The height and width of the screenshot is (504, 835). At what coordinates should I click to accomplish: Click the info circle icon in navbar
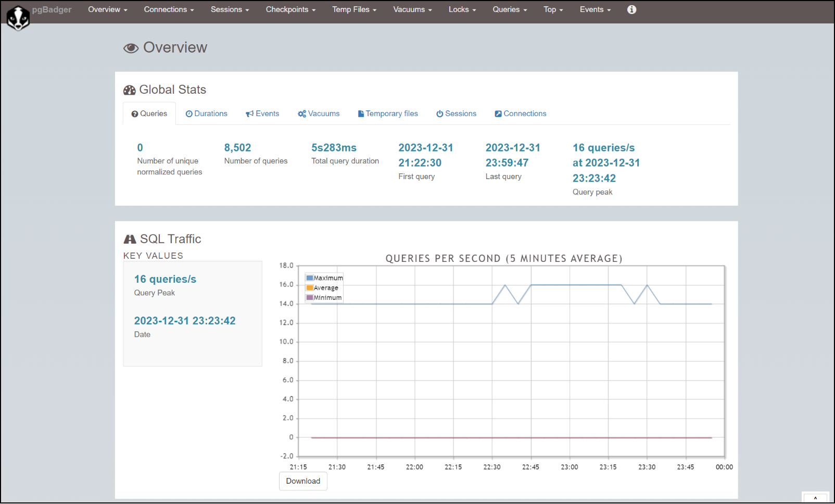[631, 9]
